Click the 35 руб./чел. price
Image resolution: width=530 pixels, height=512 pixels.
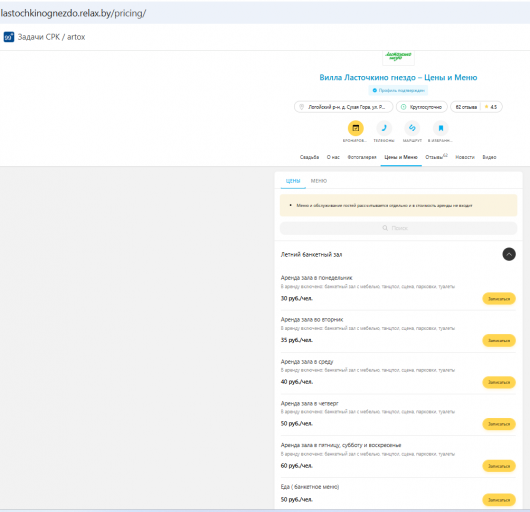click(x=296, y=340)
